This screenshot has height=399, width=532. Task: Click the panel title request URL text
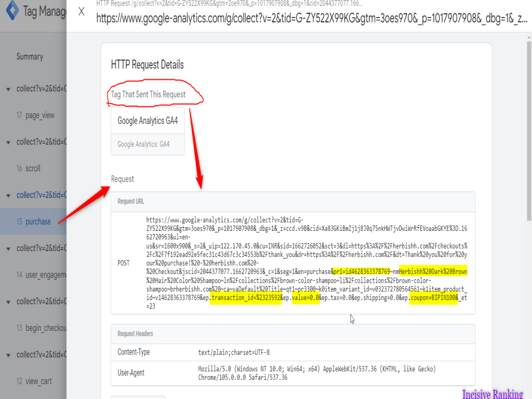pos(312,18)
